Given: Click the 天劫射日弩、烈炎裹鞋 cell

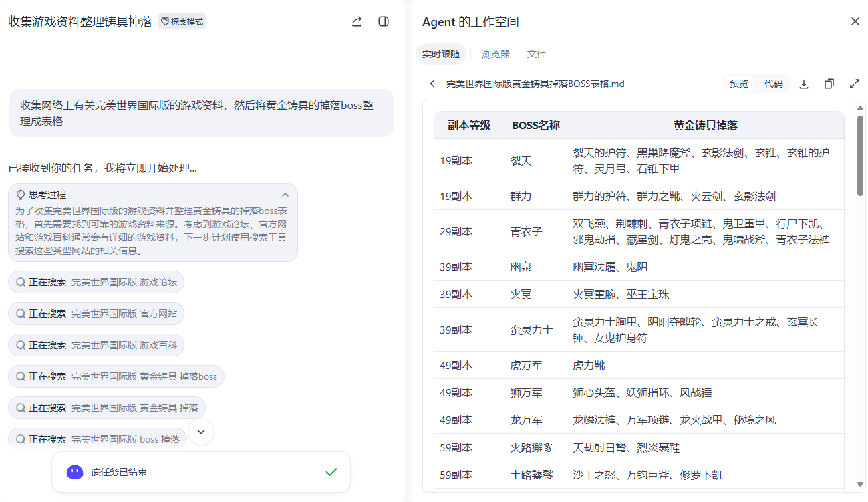Looking at the screenshot, I should click(706, 447).
